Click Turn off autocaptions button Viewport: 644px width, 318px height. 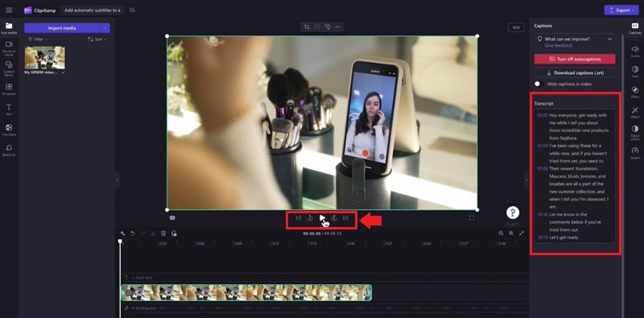tap(575, 59)
